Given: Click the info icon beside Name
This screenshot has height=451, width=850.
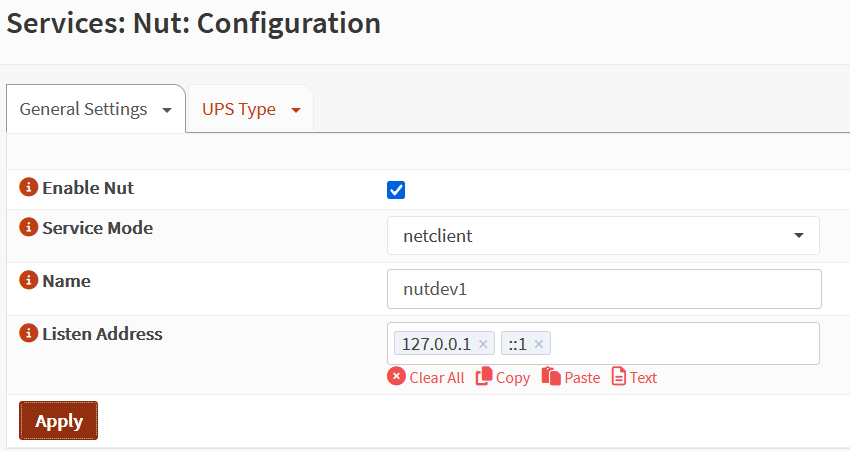Looking at the screenshot, I should pyautogui.click(x=28, y=281).
